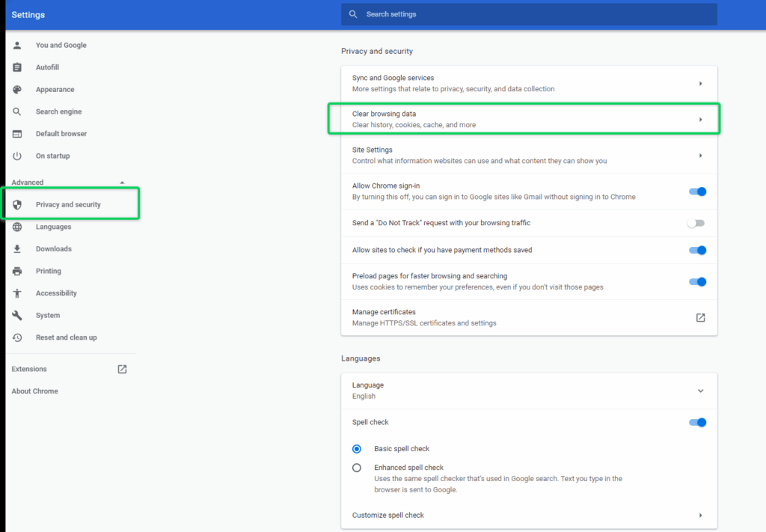Click the System wrench icon
766x532 pixels.
(17, 316)
